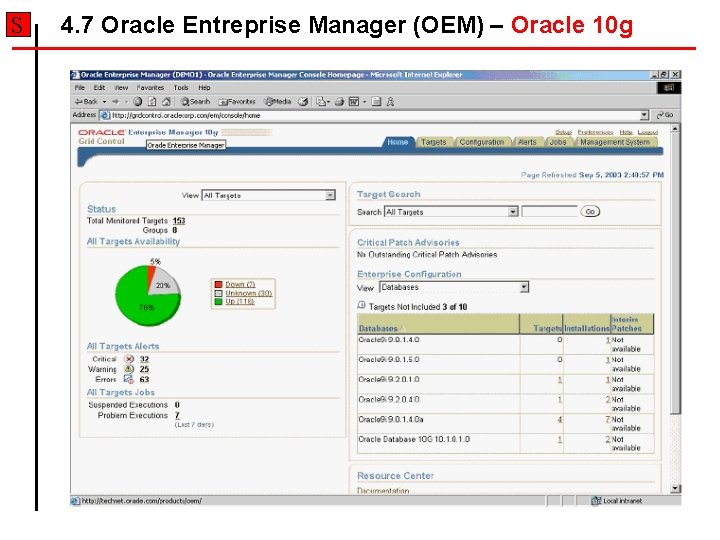The width and height of the screenshot is (720, 540).
Task: Click the Print toolbar icon
Action: coord(339,101)
